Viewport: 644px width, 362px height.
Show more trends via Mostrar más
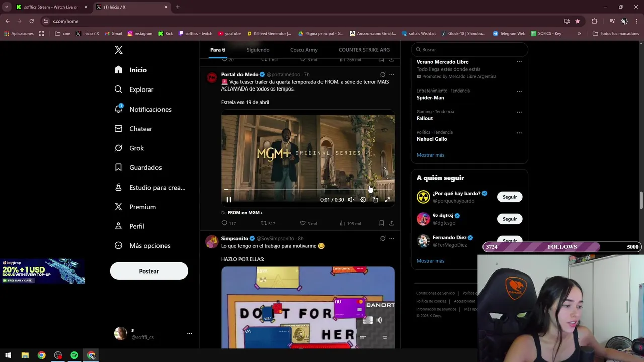click(x=430, y=155)
